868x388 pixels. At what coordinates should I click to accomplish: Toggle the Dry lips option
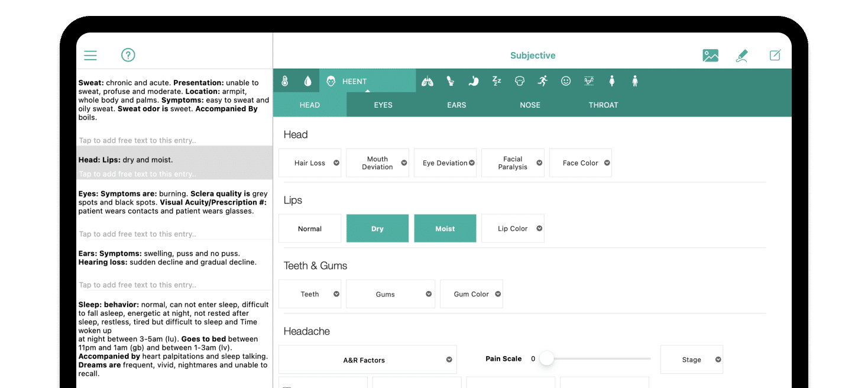[377, 229]
